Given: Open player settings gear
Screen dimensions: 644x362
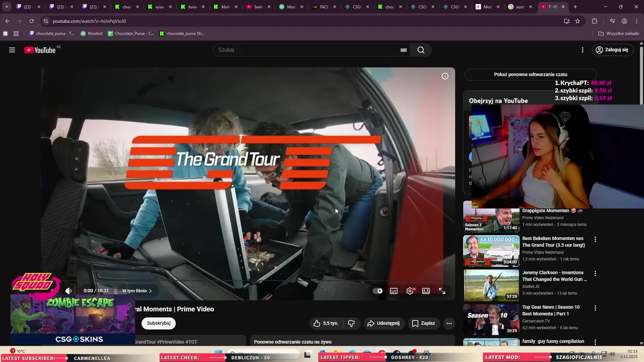Looking at the screenshot, I should (x=410, y=291).
